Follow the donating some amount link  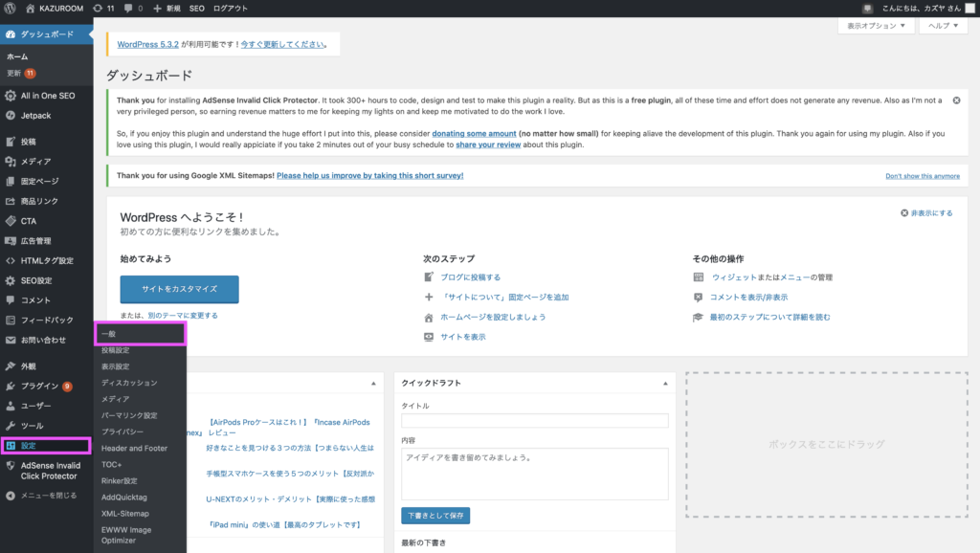(475, 134)
